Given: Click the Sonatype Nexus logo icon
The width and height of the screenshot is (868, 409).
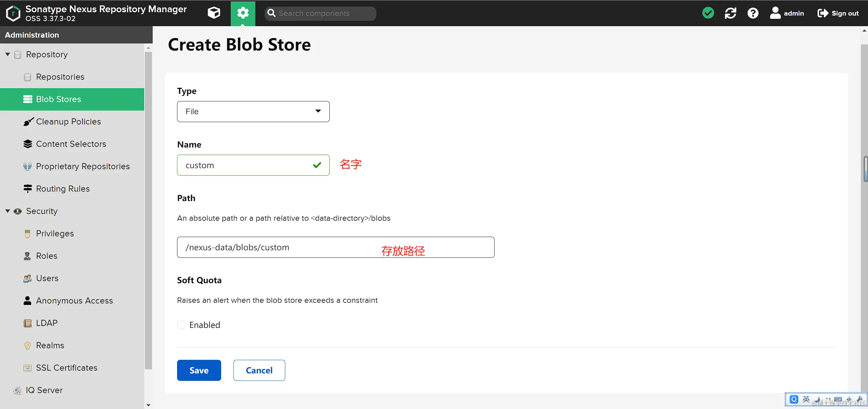Looking at the screenshot, I should click(x=13, y=13).
